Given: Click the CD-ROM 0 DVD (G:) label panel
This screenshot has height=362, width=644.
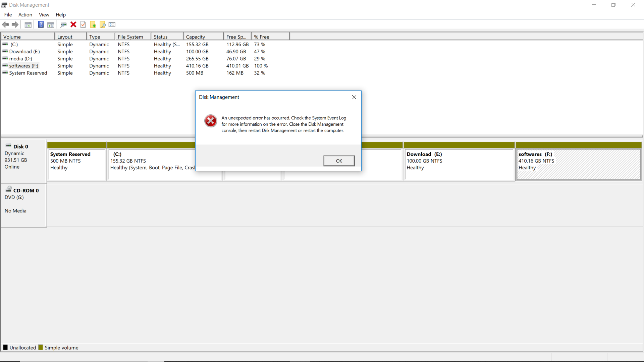Looking at the screenshot, I should click(x=23, y=205).
